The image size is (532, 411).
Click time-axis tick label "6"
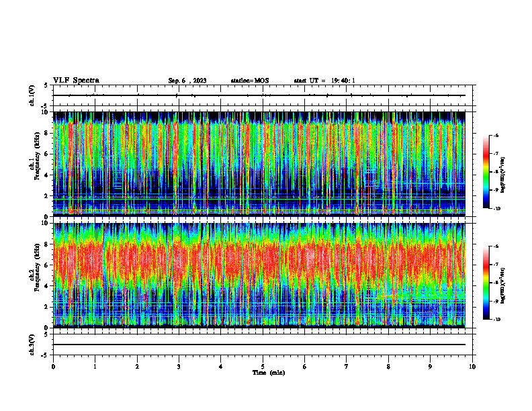[x=305, y=367]
